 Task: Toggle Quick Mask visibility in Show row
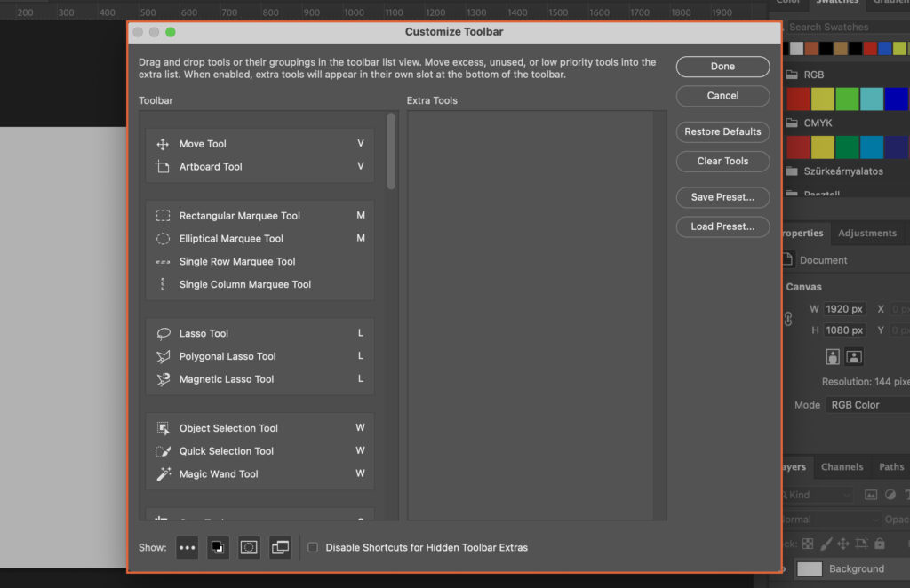(x=249, y=547)
